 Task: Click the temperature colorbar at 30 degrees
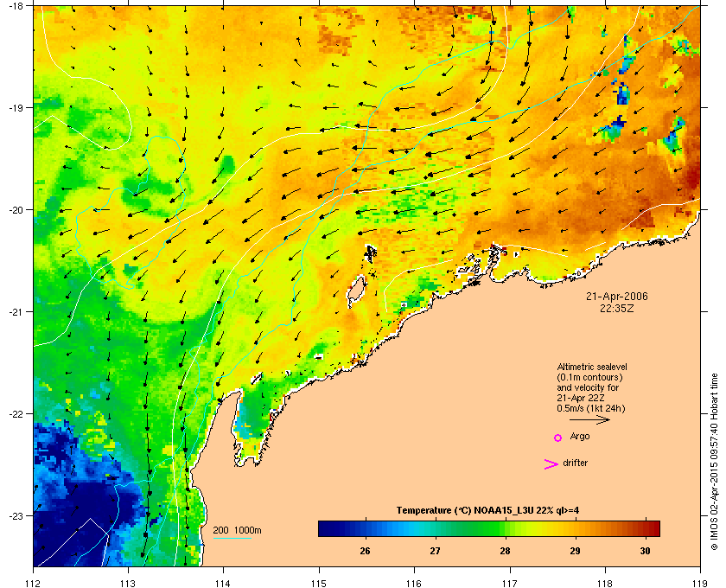coord(646,528)
